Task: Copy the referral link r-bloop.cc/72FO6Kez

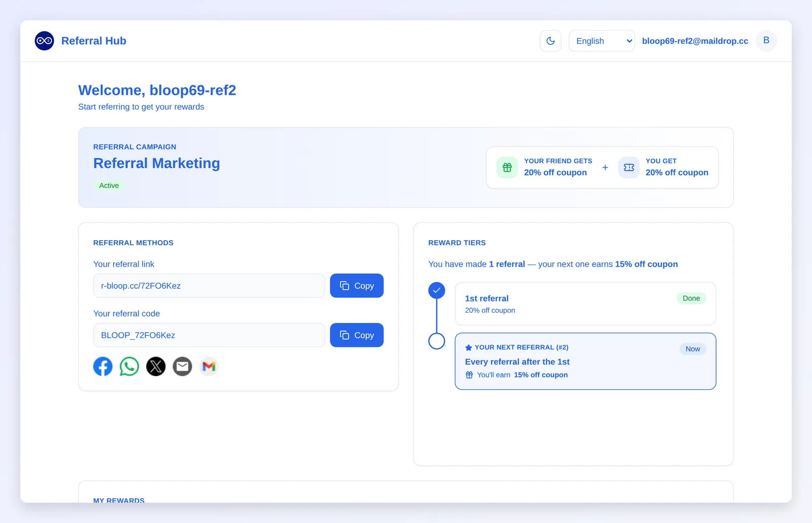Action: tap(357, 286)
